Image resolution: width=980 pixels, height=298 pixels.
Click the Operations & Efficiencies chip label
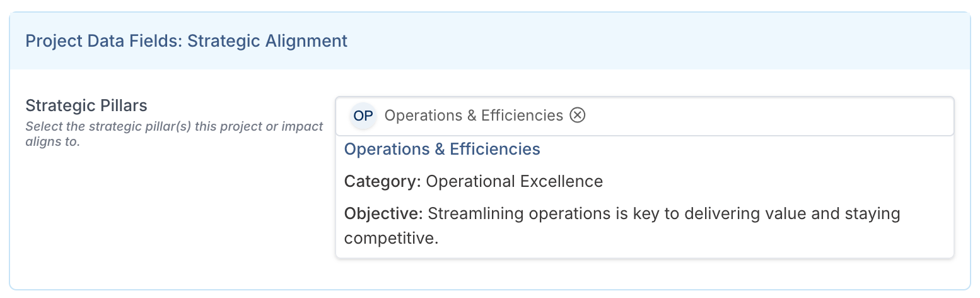pyautogui.click(x=473, y=116)
